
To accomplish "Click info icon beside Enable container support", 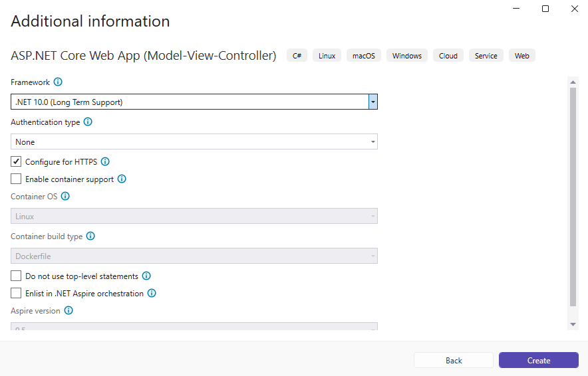I will [x=122, y=179].
